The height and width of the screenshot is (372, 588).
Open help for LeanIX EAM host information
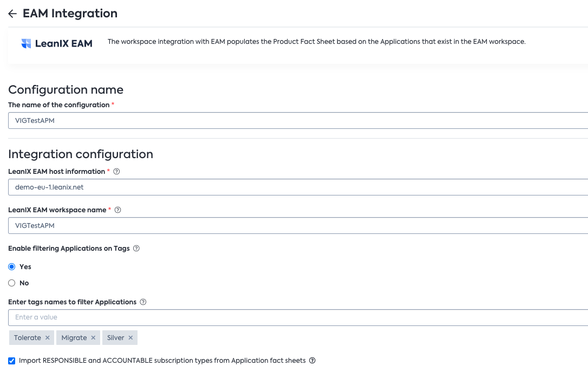tap(116, 171)
